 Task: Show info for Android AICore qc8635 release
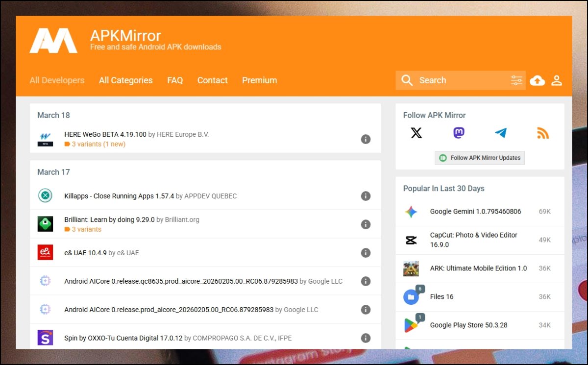click(x=366, y=281)
